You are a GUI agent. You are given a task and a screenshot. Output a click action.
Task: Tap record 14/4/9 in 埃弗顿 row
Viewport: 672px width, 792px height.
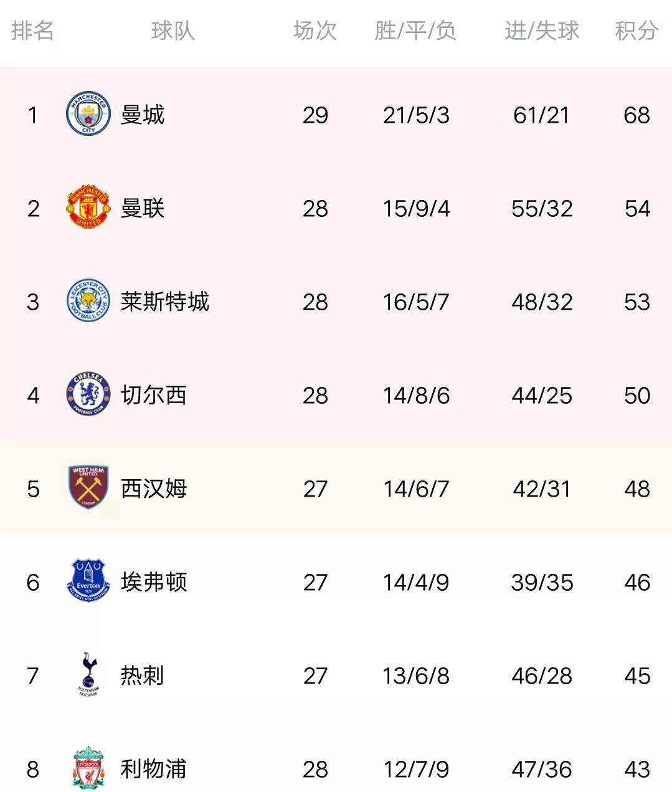tap(416, 583)
